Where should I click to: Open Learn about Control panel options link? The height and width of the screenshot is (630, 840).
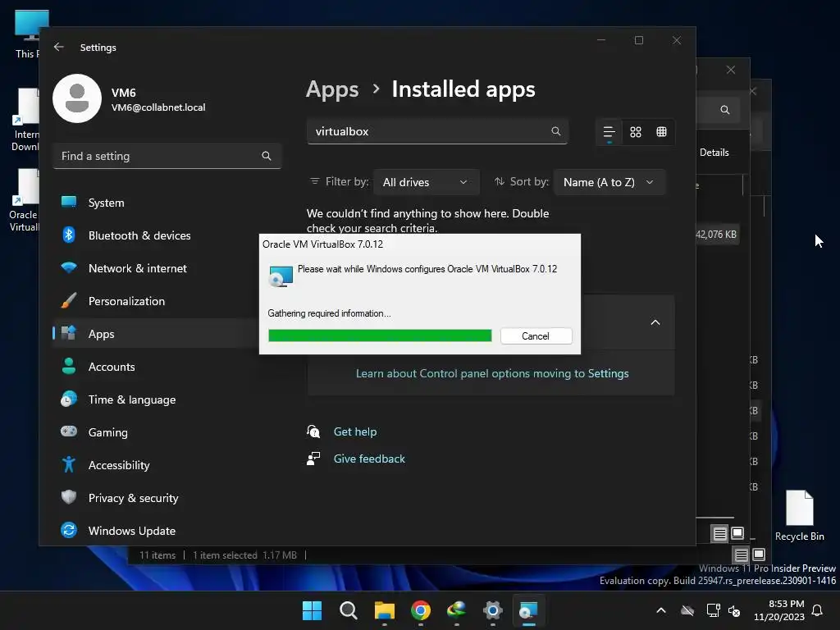click(x=492, y=373)
